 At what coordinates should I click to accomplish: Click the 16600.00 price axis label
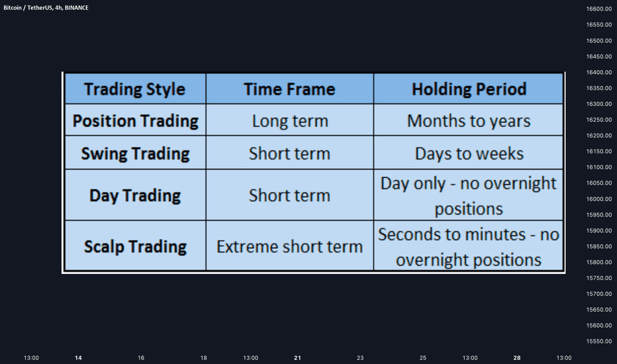[599, 9]
